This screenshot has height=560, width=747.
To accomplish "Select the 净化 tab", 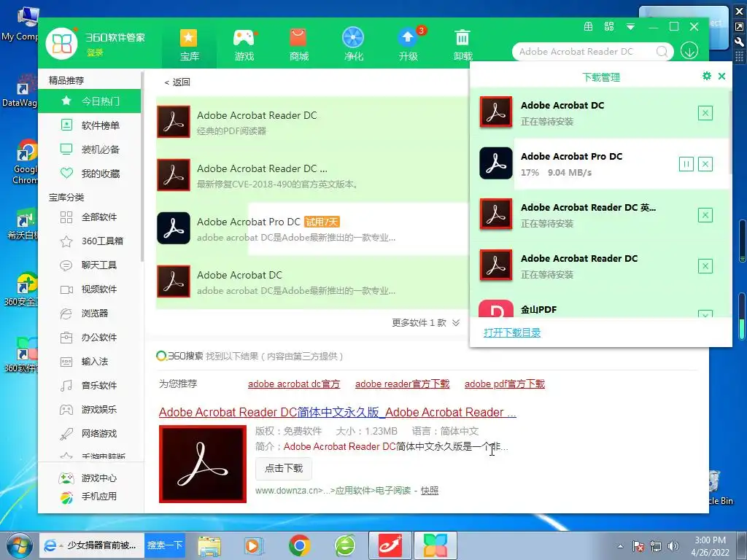I will pyautogui.click(x=354, y=44).
